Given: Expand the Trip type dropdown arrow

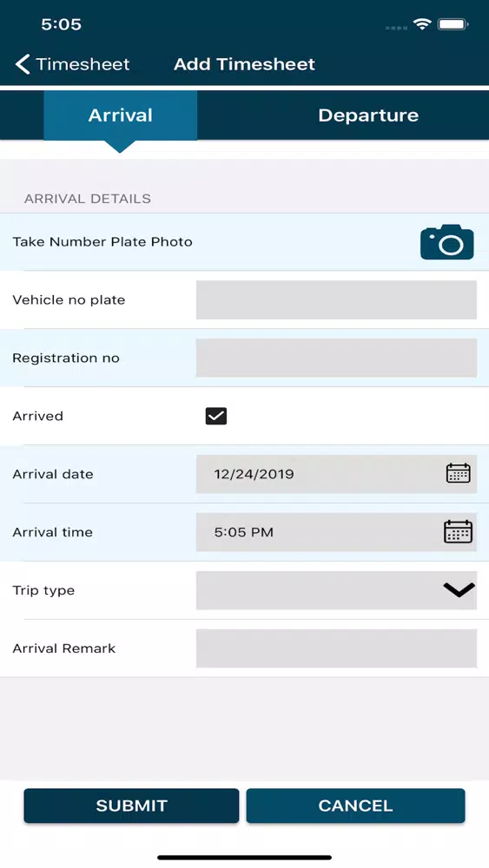Looking at the screenshot, I should pyautogui.click(x=459, y=590).
